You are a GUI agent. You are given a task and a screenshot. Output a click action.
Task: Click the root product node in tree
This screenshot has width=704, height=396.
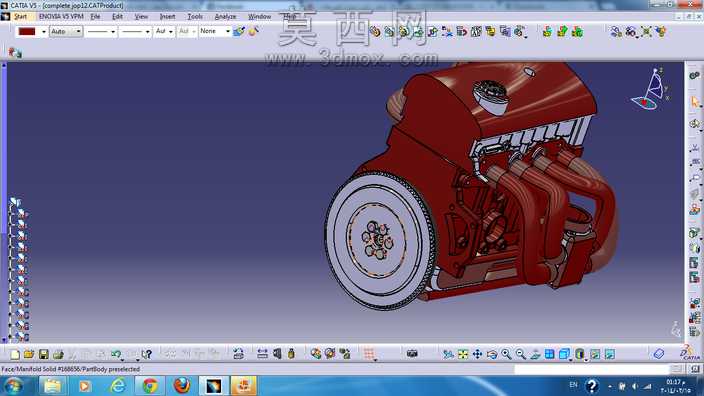(x=15, y=202)
